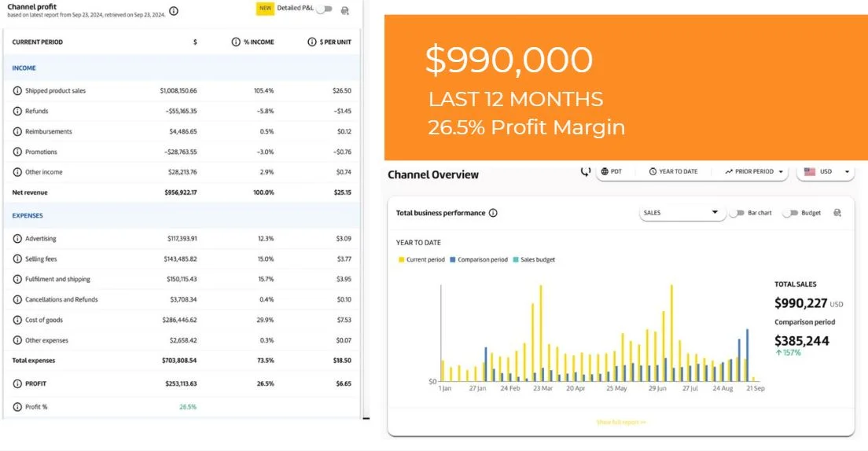The height and width of the screenshot is (451, 868).
Task: Enable the Detailed P&L toggle
Action: [324, 9]
